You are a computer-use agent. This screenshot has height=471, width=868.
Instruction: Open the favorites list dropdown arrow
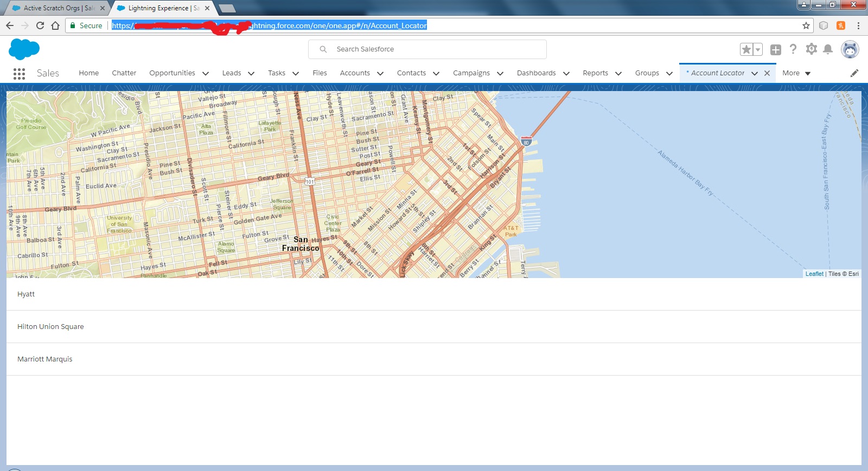[x=758, y=49]
